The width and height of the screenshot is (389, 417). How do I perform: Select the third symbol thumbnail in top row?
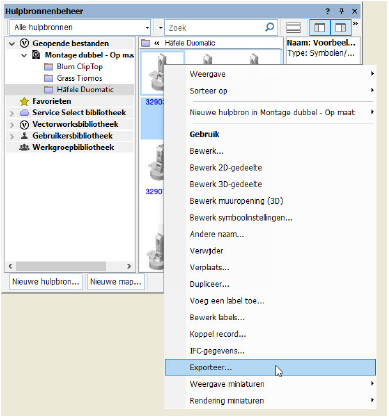[254, 59]
